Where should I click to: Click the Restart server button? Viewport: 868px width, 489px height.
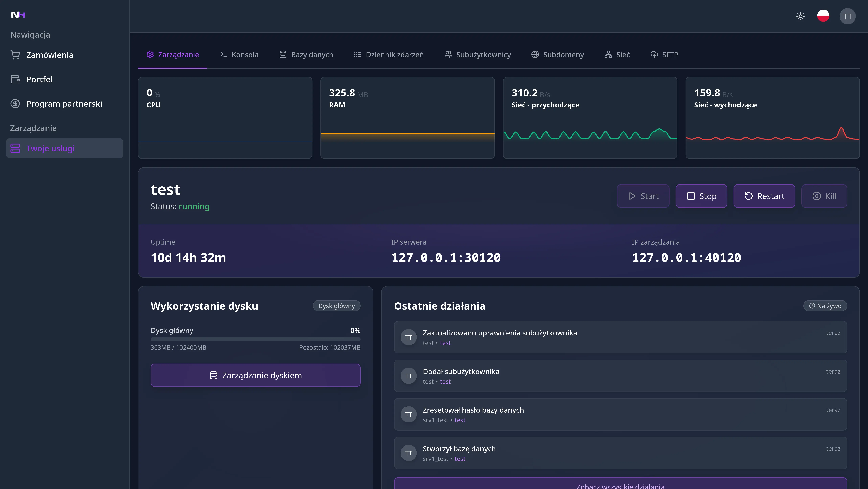(764, 196)
